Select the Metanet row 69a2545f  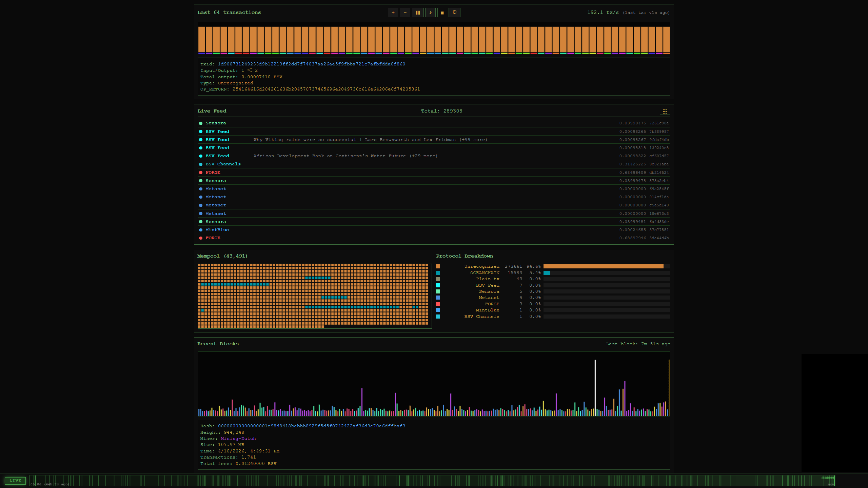point(434,189)
